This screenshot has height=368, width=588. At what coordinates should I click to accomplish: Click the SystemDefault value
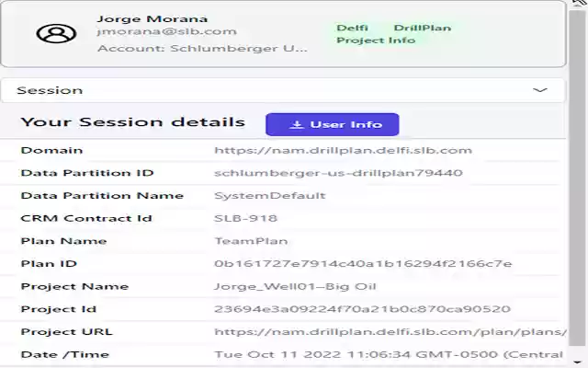[269, 196]
